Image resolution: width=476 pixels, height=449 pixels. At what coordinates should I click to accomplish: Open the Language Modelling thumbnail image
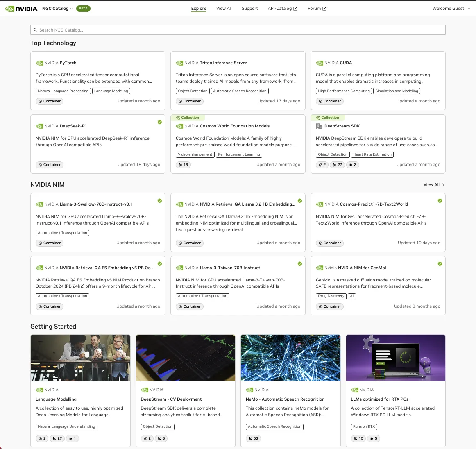coord(80,358)
